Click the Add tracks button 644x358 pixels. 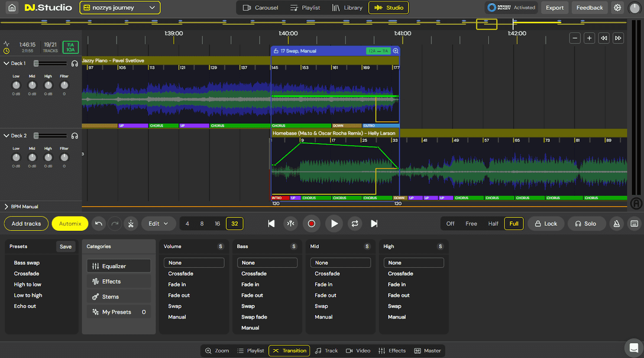26,224
